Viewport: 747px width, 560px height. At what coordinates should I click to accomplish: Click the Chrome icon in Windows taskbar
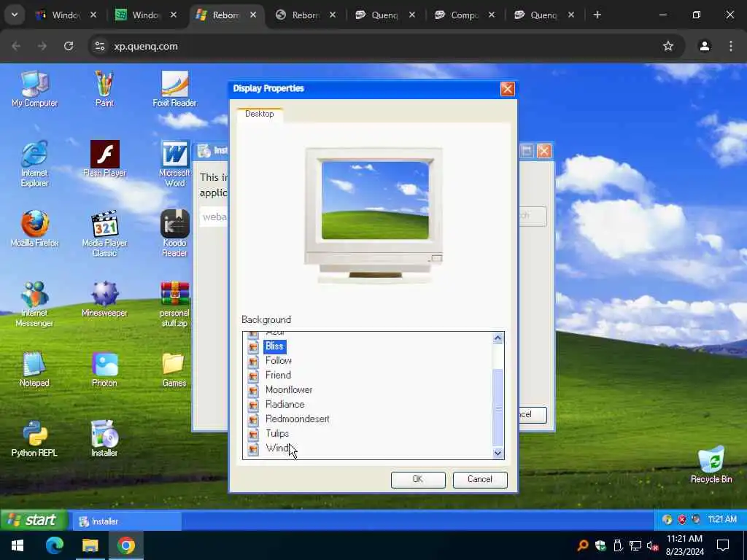(x=126, y=545)
